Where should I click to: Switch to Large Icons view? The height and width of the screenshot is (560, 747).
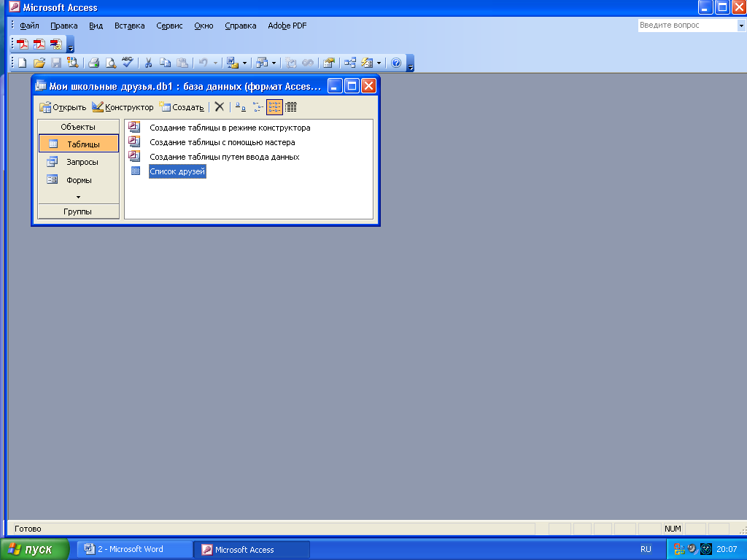[241, 107]
